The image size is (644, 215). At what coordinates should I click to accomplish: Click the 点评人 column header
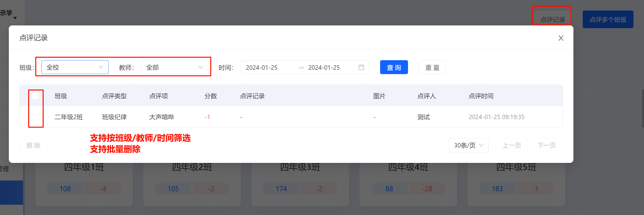(x=426, y=96)
